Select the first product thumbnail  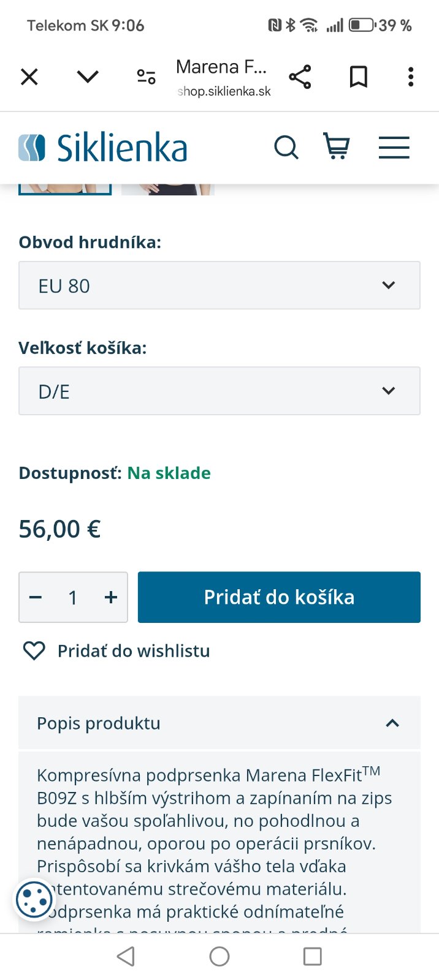pos(65,189)
